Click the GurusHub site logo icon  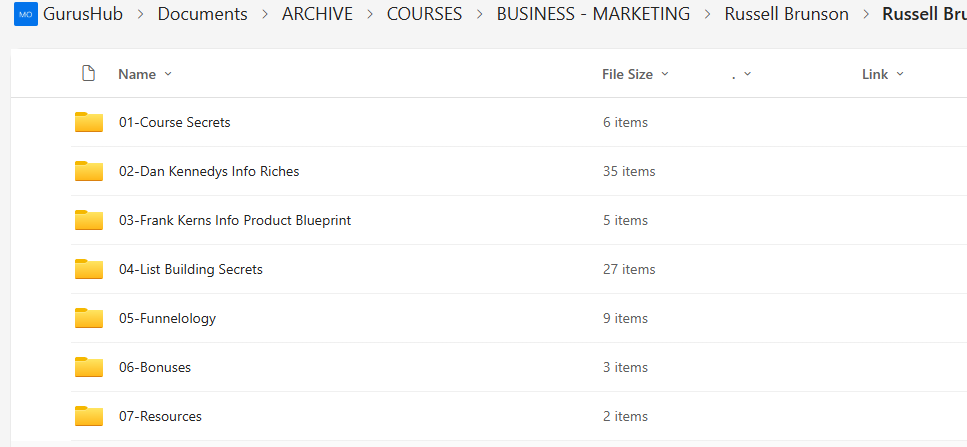click(25, 14)
